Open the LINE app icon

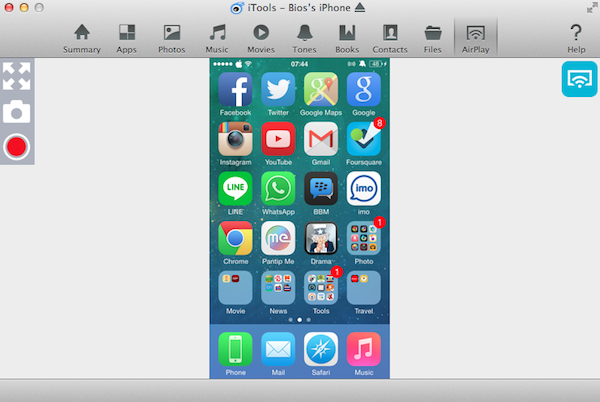[235, 189]
